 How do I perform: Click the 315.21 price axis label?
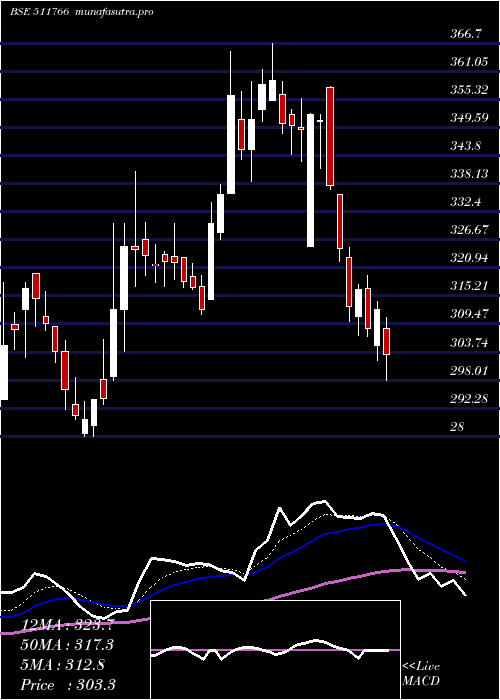point(469,286)
